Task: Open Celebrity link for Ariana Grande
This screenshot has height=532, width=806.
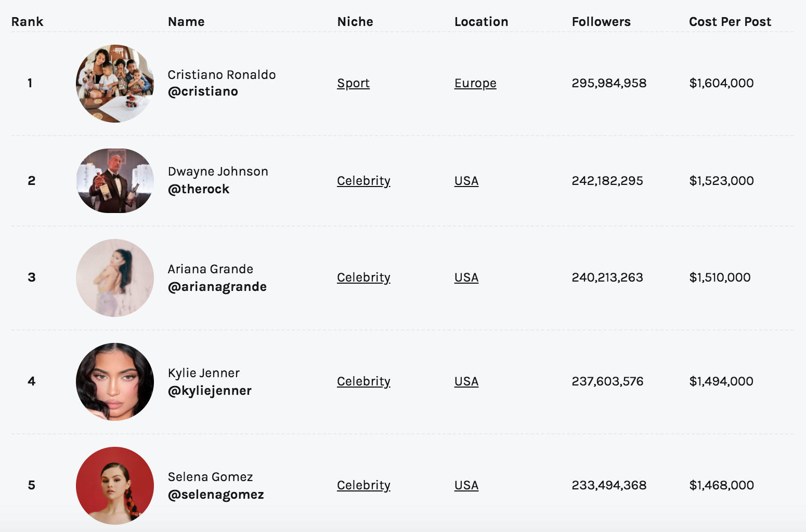Action: click(363, 277)
